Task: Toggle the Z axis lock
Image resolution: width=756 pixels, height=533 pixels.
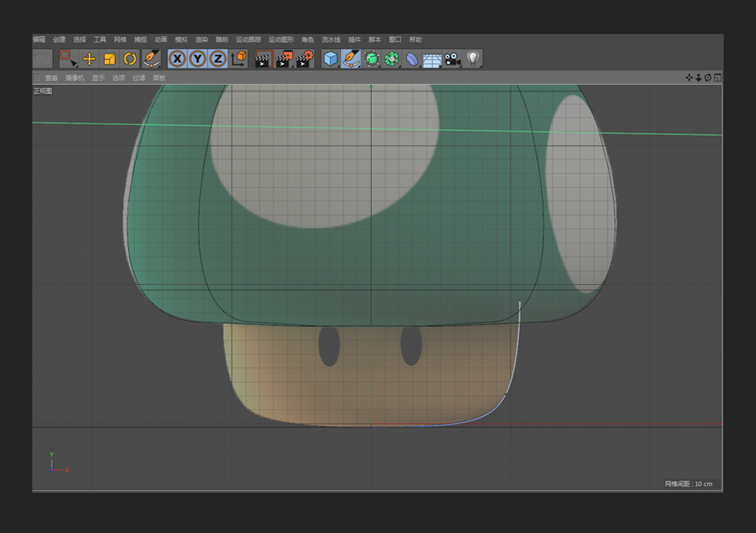Action: (x=218, y=59)
